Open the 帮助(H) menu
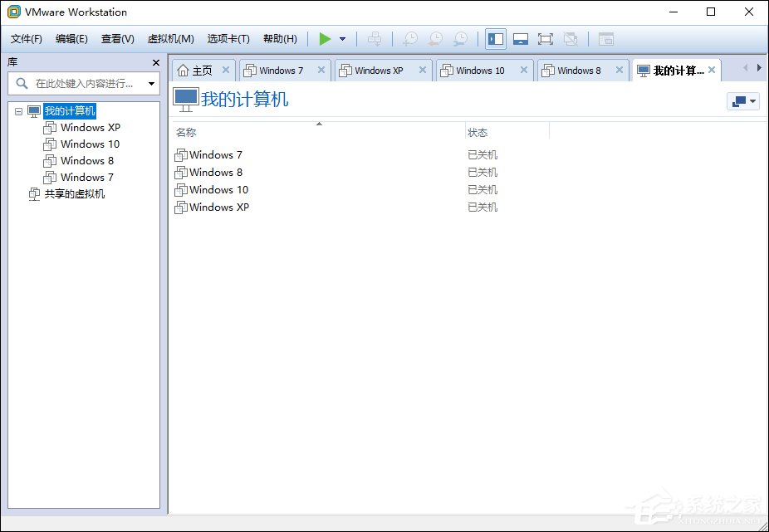This screenshot has height=532, width=769. coord(280,38)
